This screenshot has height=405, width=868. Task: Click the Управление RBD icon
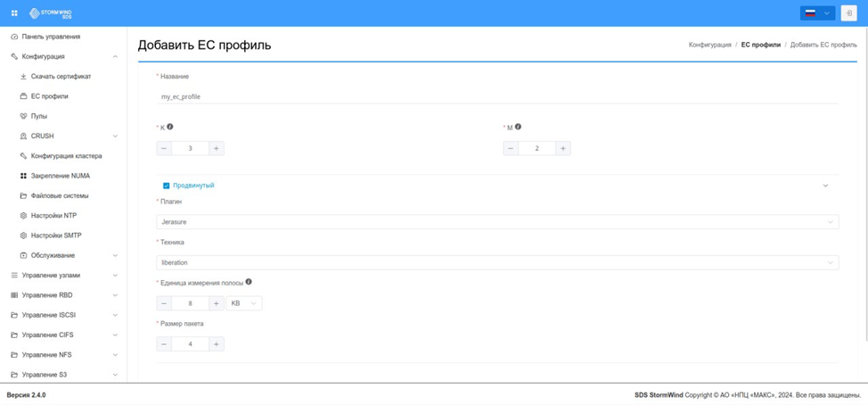point(14,295)
